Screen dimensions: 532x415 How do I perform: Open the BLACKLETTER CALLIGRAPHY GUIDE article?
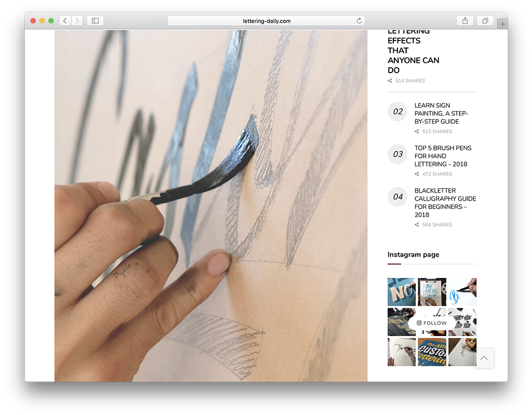[445, 202]
